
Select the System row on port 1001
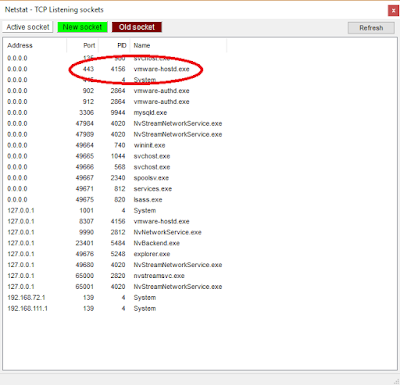(115, 210)
